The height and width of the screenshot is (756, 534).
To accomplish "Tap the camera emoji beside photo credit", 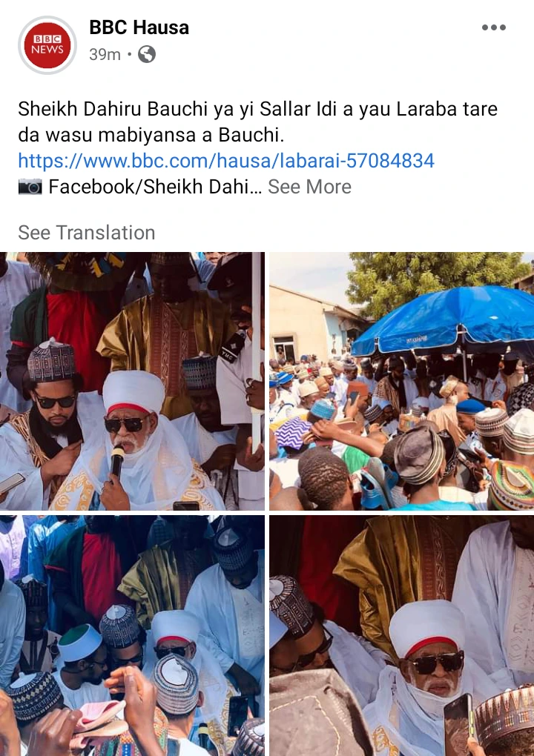I will (30, 187).
